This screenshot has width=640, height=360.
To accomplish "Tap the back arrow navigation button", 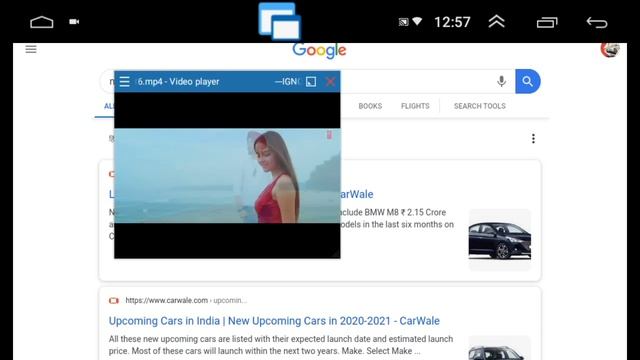I will click(x=597, y=22).
